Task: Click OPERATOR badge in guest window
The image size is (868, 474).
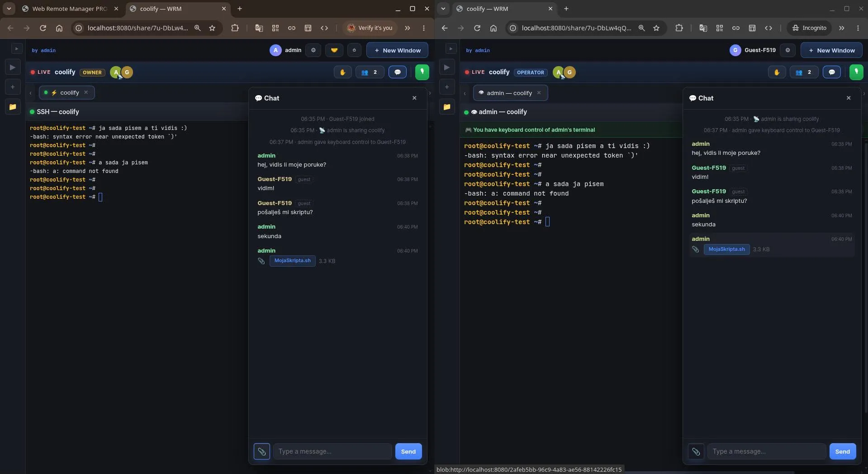Action: pos(531,72)
